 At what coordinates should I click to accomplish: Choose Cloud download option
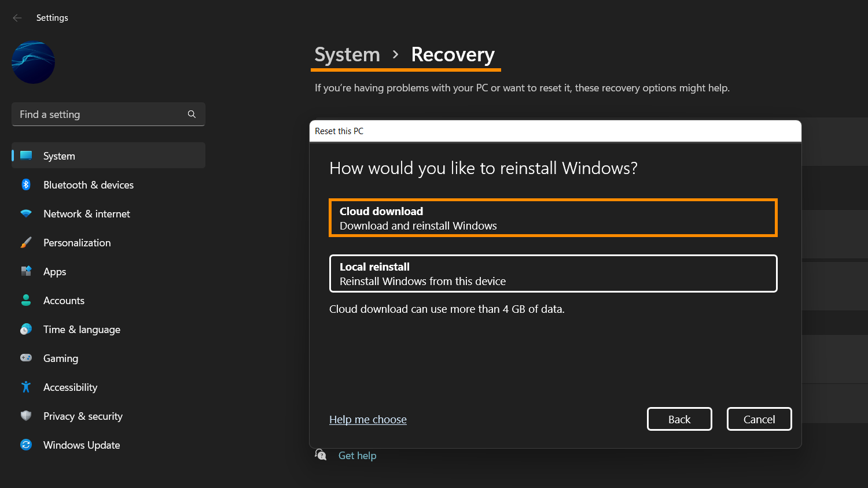(x=553, y=218)
